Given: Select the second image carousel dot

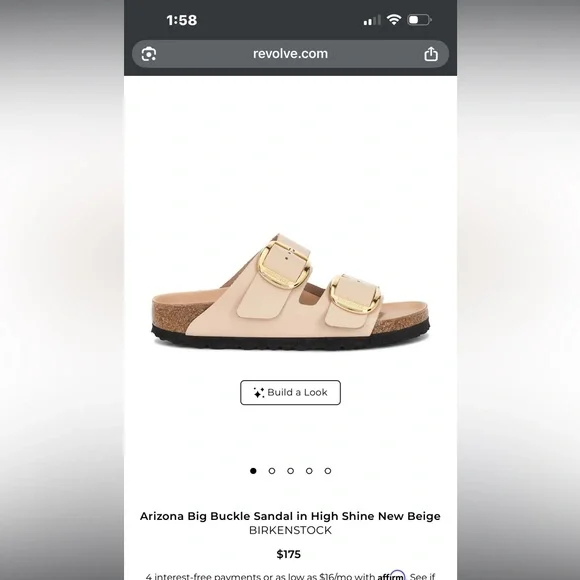Looking at the screenshot, I should coord(272,471).
